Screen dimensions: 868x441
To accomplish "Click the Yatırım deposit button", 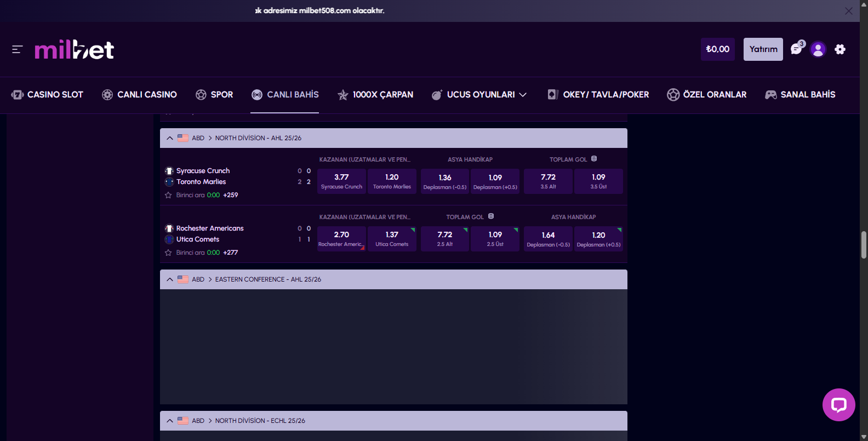I will 763,49.
